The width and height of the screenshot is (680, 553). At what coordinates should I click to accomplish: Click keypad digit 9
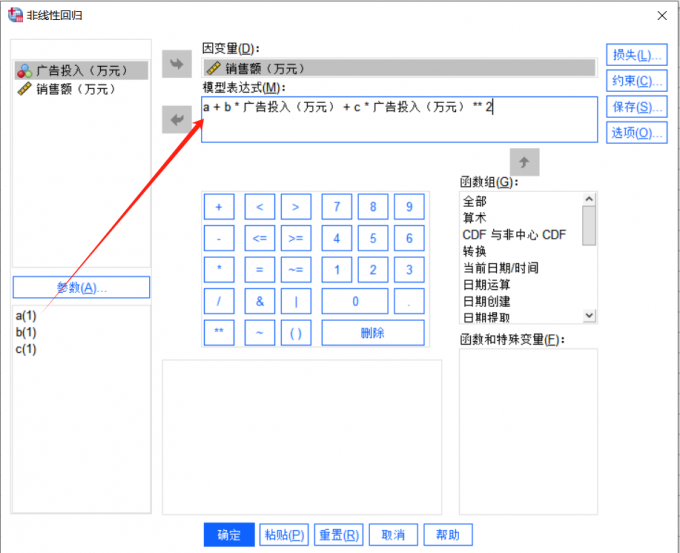409,207
